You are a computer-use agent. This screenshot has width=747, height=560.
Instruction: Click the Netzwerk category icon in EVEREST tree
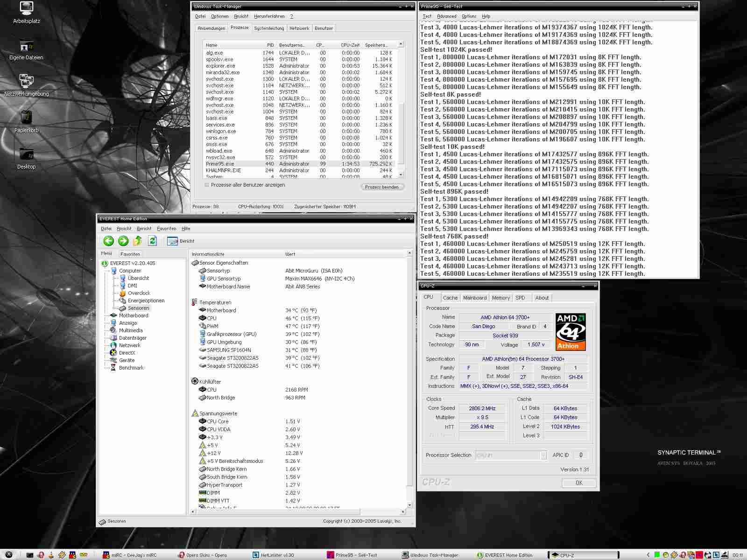(x=113, y=345)
